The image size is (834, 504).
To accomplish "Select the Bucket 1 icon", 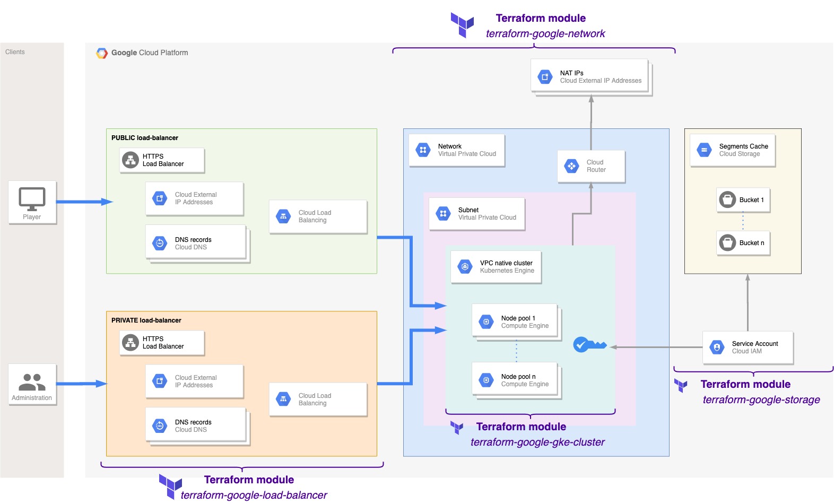I will tap(727, 200).
